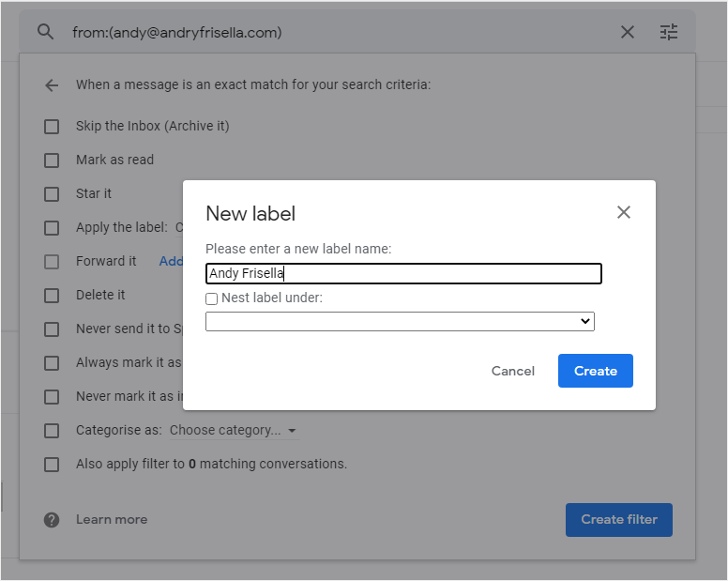Click the Create filter button
The image size is (728, 581).
pos(618,519)
